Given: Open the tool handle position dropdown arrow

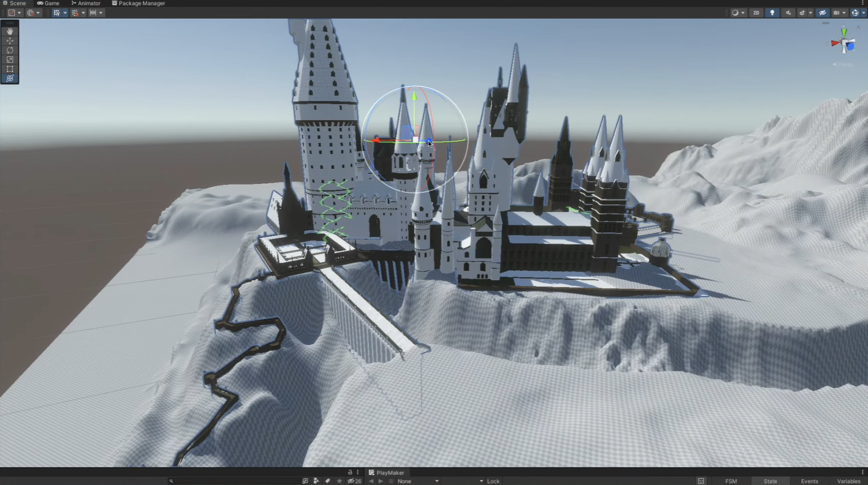Looking at the screenshot, I should 19,13.
